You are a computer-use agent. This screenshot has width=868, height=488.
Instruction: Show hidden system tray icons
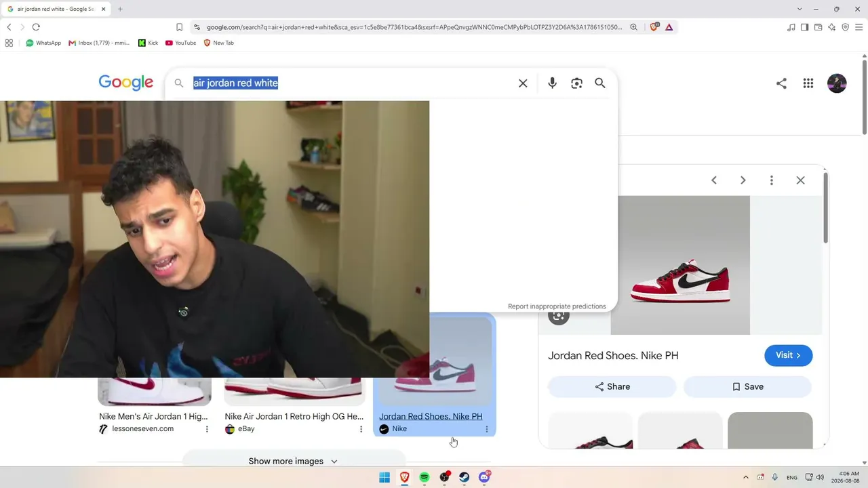746,477
